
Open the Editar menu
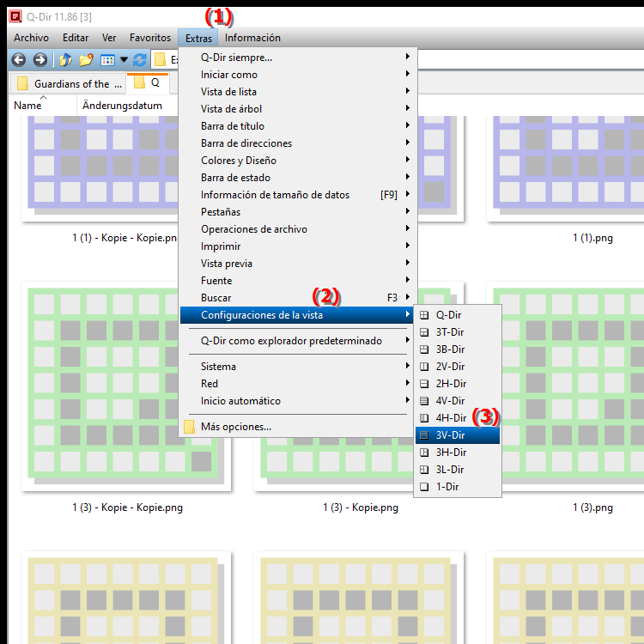click(76, 38)
